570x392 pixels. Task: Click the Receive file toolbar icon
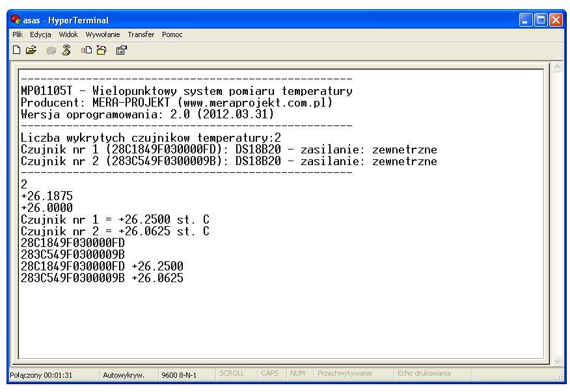[x=102, y=50]
